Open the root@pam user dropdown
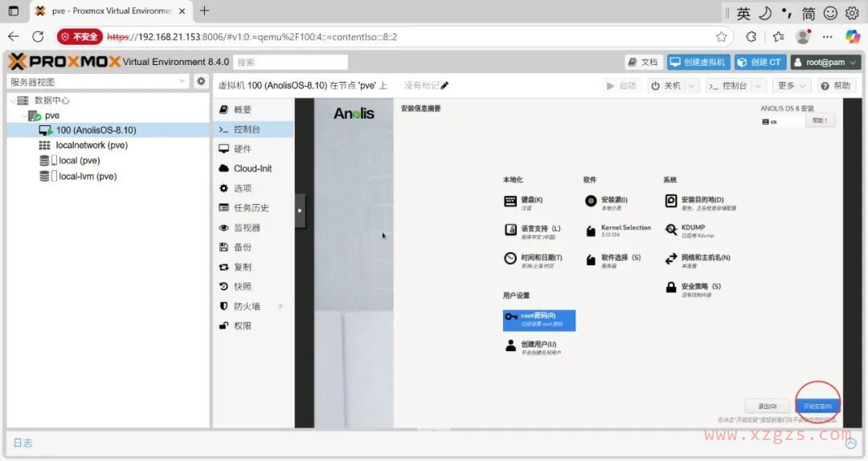 point(825,62)
